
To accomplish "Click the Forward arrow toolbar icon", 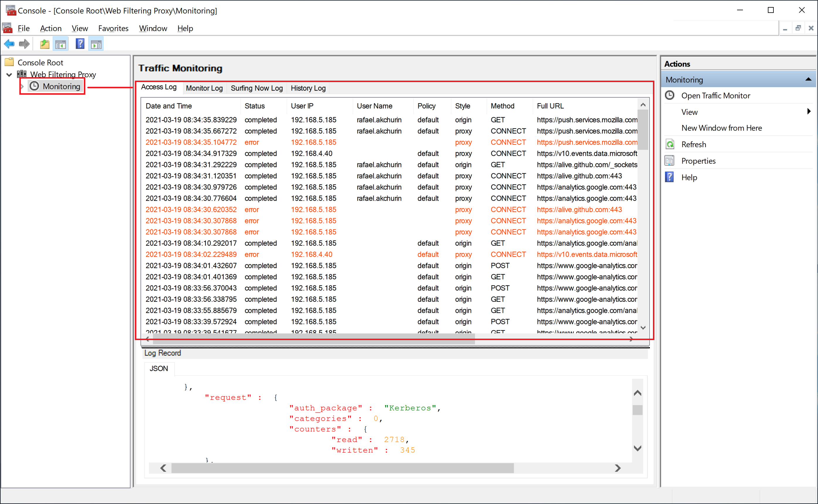I will [x=24, y=44].
